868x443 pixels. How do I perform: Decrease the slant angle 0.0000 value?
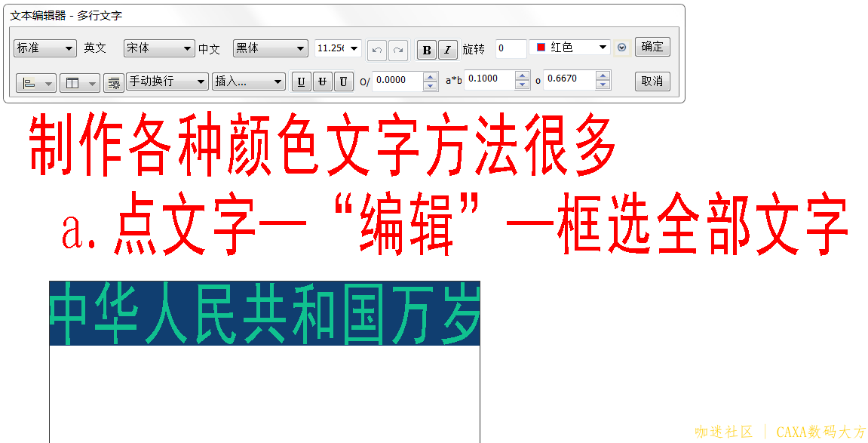pyautogui.click(x=430, y=86)
